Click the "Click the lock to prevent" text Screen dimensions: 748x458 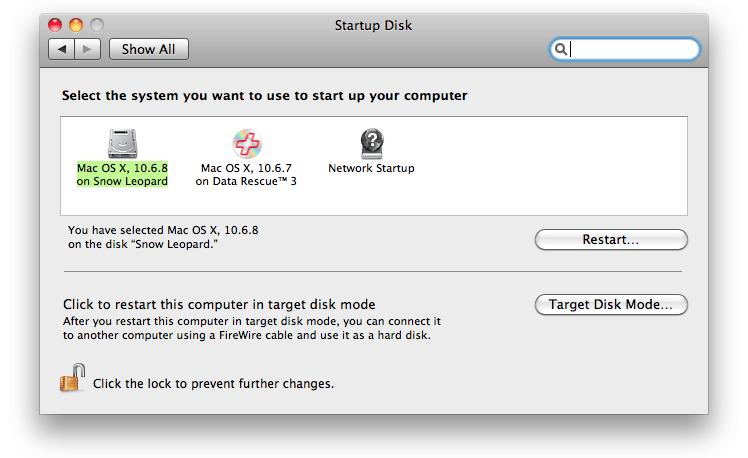coord(213,383)
